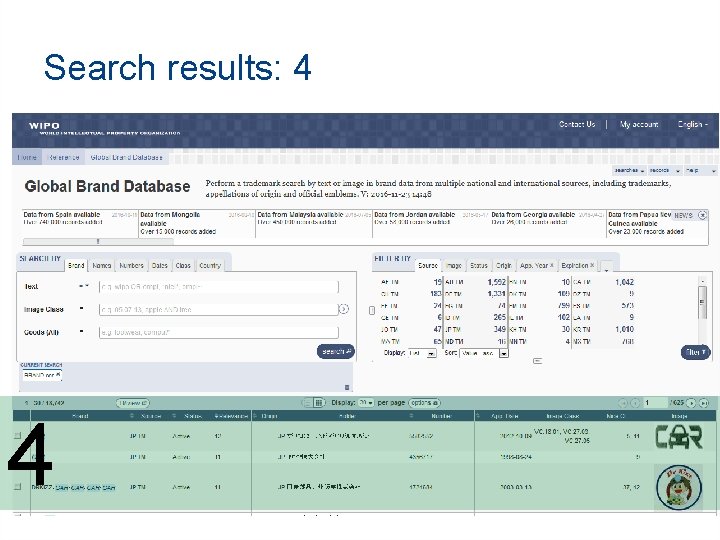Open the Country search tab
The image size is (720, 540).
point(210,265)
